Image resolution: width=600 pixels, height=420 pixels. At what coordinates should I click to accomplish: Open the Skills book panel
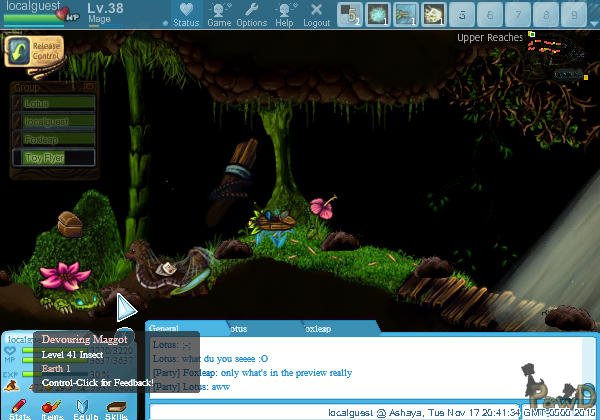click(116, 409)
